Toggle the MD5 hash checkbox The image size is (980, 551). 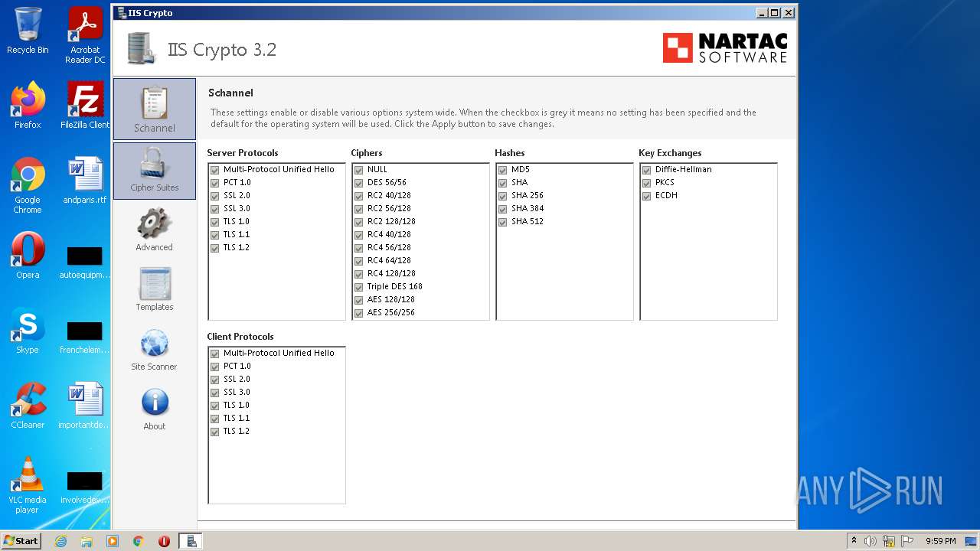pos(502,170)
